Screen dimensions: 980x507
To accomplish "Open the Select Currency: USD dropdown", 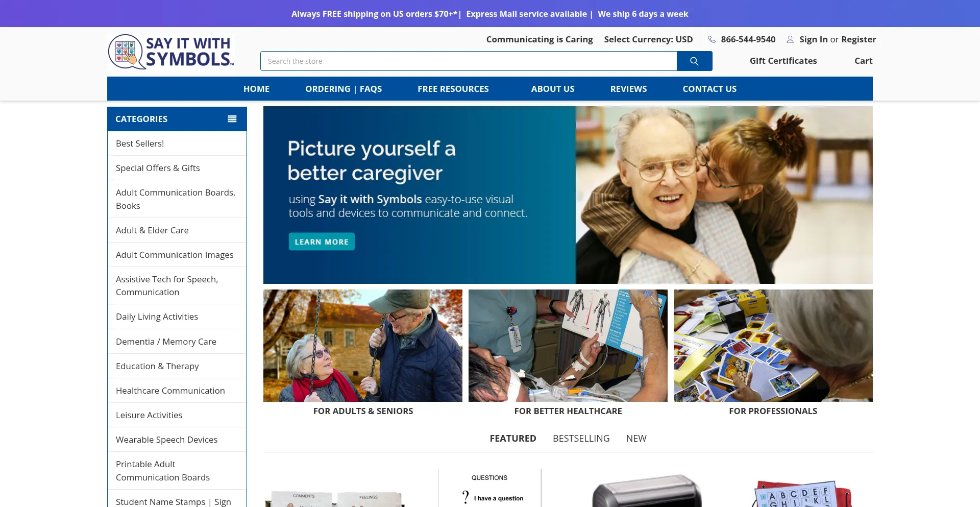I will pyautogui.click(x=648, y=39).
